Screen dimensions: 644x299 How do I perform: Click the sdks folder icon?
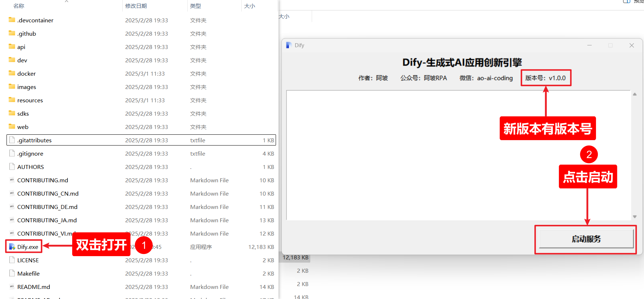[x=12, y=113]
